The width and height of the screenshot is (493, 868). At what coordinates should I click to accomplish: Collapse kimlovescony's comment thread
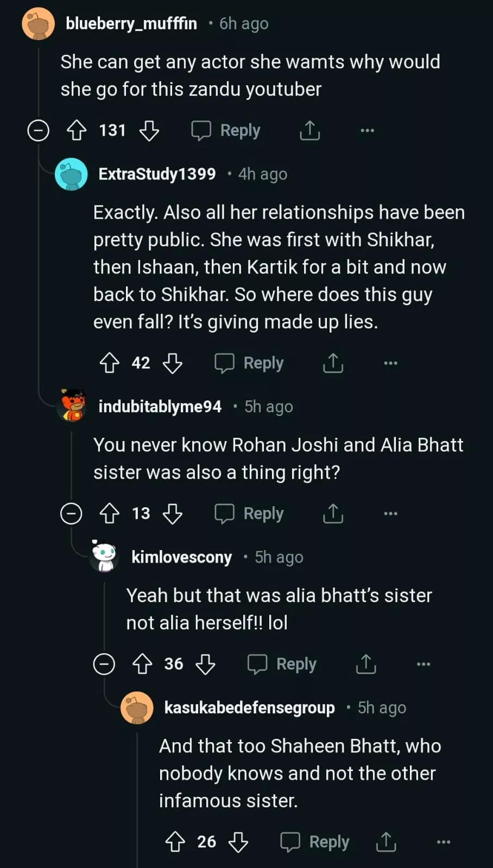[x=104, y=664]
